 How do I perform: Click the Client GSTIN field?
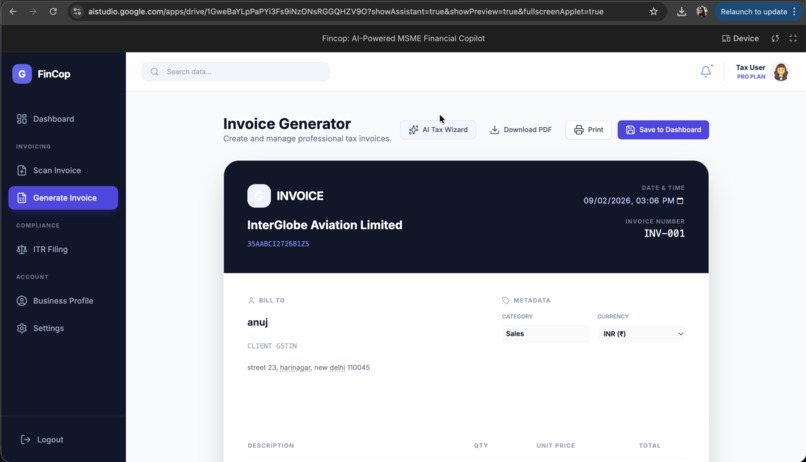272,346
